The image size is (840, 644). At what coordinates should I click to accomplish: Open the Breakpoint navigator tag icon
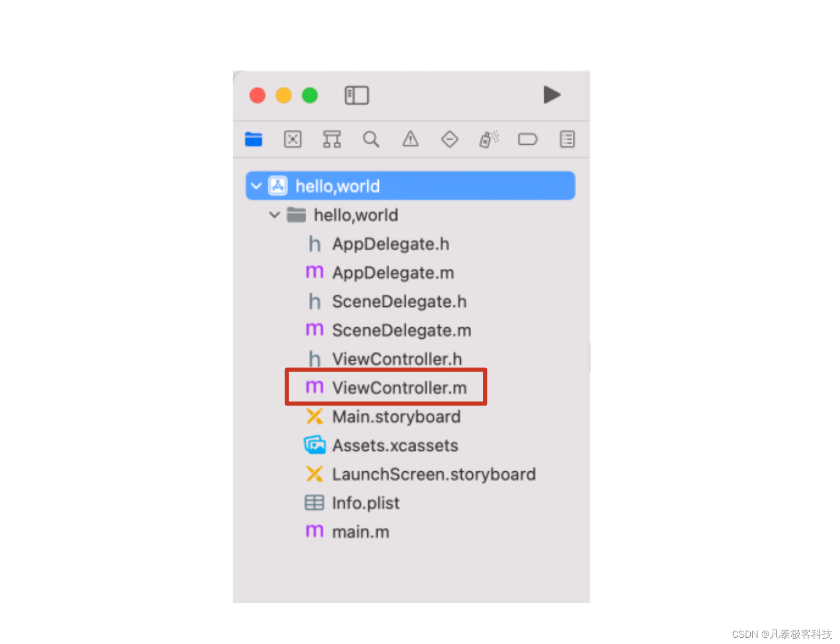point(528,139)
